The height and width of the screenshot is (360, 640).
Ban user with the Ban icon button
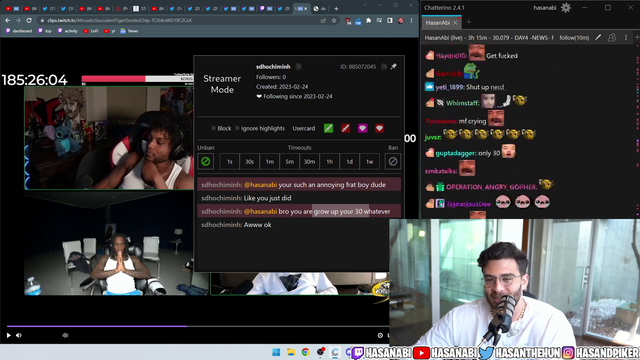(x=393, y=162)
